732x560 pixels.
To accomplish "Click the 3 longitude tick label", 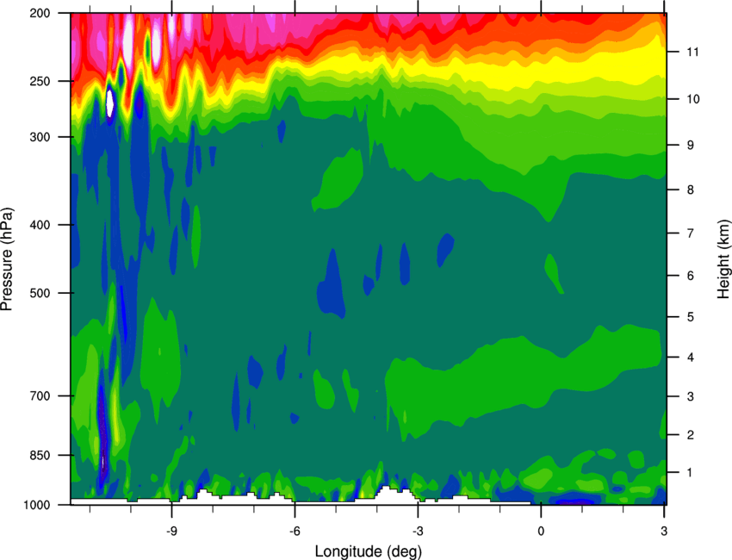I will click(664, 531).
